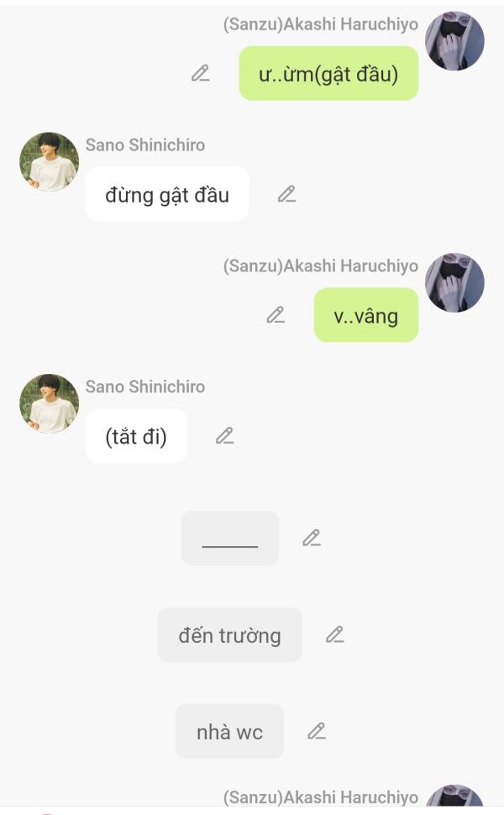This screenshot has height=815, width=504.
Task: Open Akashi Haruchiyo's avatar above "ư..ừm(gật đầu)"
Action: pos(454,40)
